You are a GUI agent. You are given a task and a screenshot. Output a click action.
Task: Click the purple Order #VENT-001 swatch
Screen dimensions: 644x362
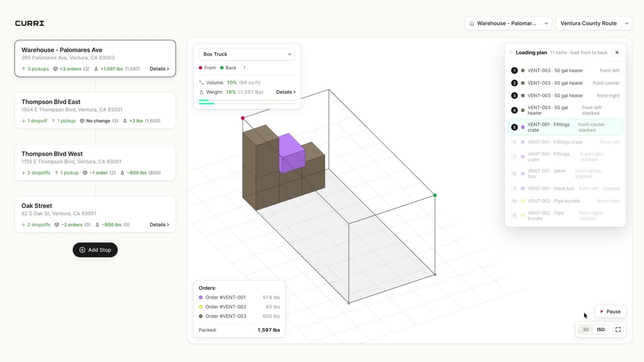200,297
